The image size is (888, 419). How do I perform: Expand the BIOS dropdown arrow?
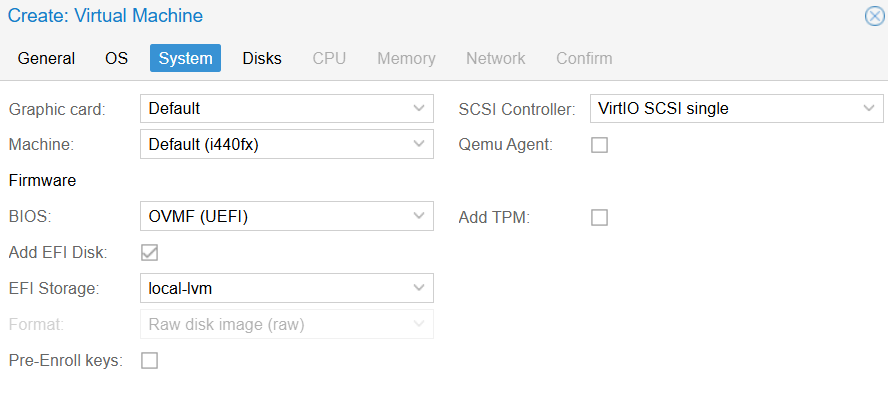point(419,217)
